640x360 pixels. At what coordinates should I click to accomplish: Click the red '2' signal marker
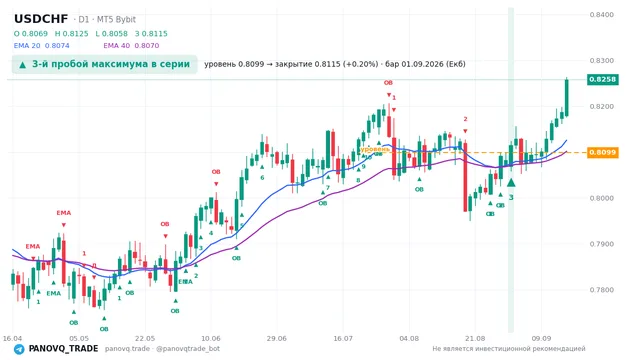point(465,119)
